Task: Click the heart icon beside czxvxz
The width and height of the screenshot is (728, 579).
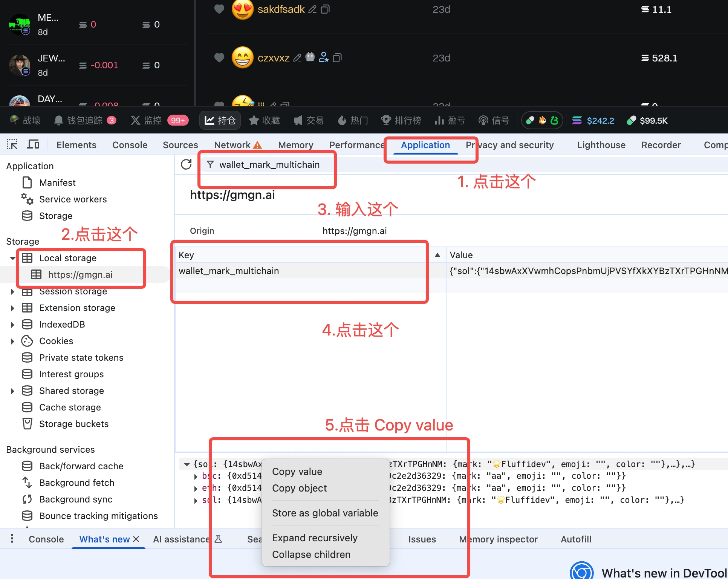Action: coord(219,58)
